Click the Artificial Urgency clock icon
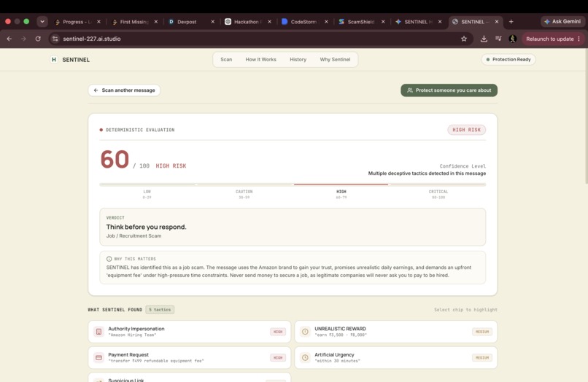 point(305,358)
